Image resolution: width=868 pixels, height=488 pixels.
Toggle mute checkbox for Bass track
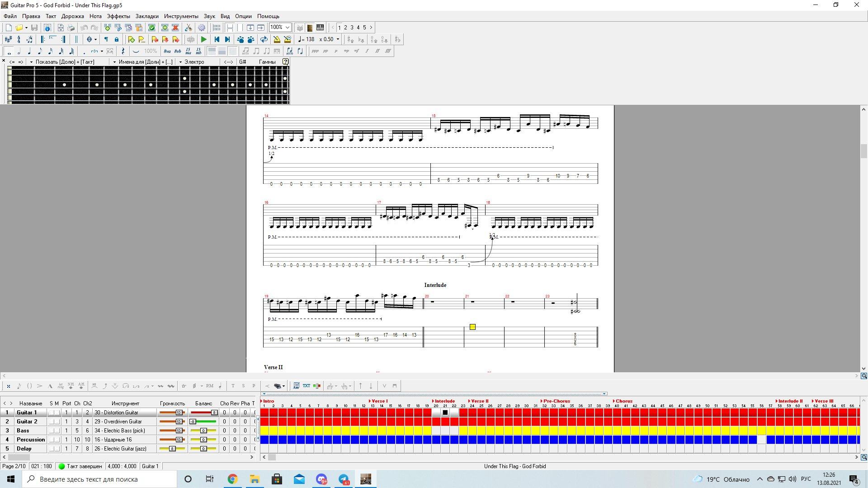coord(57,431)
